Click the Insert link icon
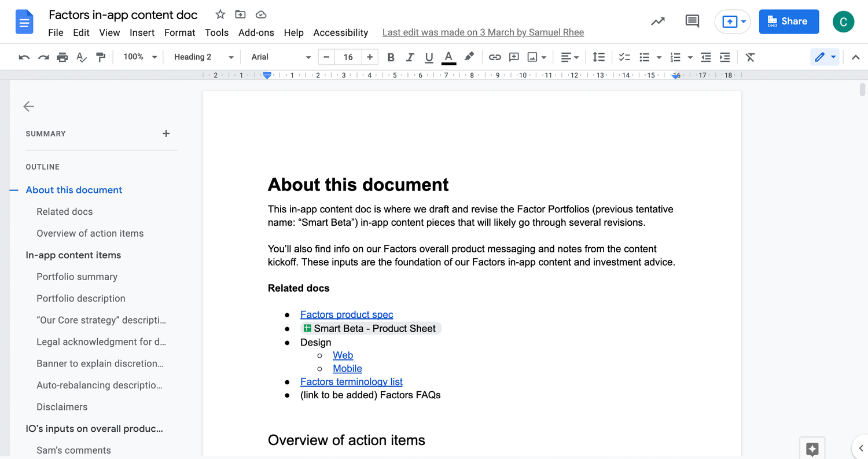Image resolution: width=868 pixels, height=459 pixels. point(495,57)
